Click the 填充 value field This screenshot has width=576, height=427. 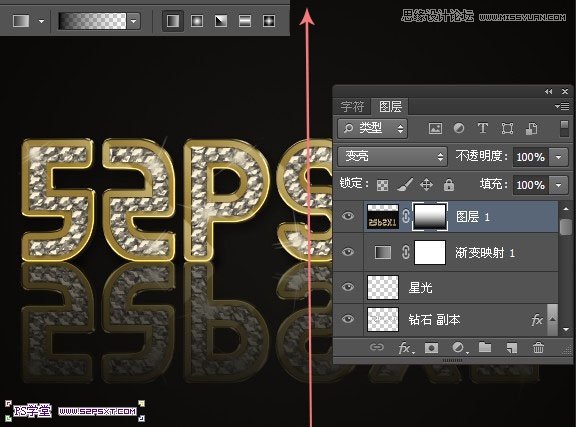530,185
